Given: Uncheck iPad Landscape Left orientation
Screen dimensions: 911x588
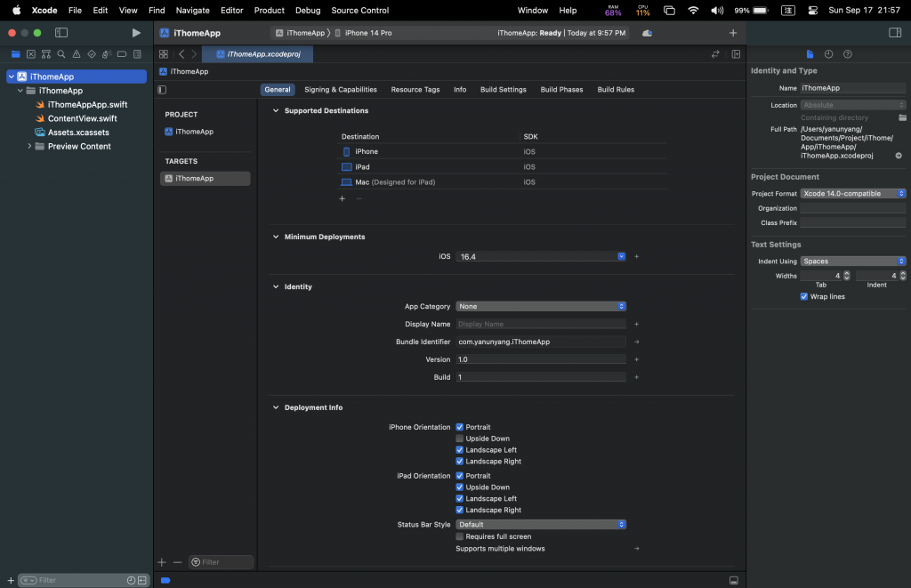Looking at the screenshot, I should 460,498.
